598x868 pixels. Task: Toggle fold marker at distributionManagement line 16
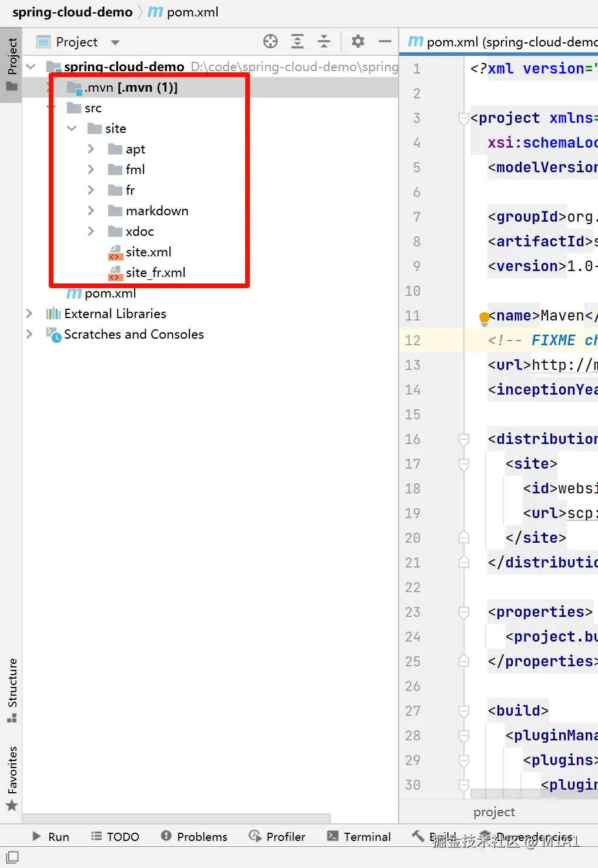click(463, 439)
